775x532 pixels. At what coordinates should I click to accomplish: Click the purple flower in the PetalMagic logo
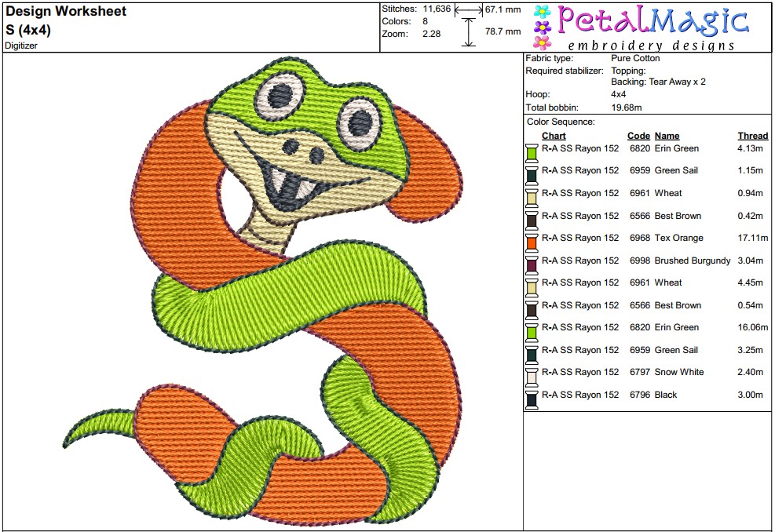click(x=543, y=27)
